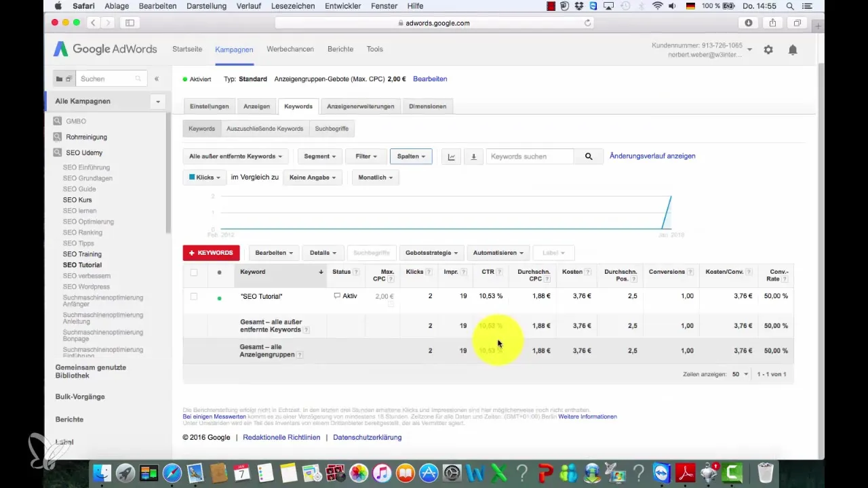Viewport: 868px width, 488px height.
Task: Open the Alle außer entfernte Keywords dropdown
Action: click(236, 157)
